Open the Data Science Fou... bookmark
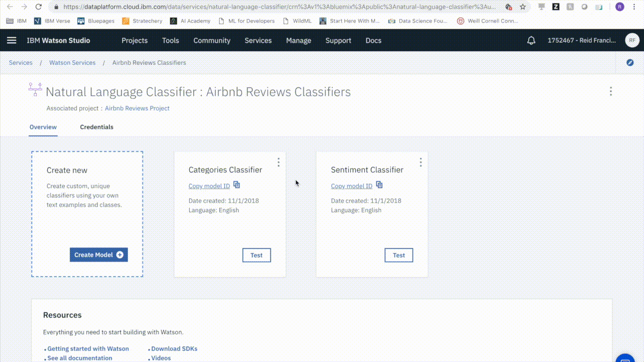 click(418, 21)
